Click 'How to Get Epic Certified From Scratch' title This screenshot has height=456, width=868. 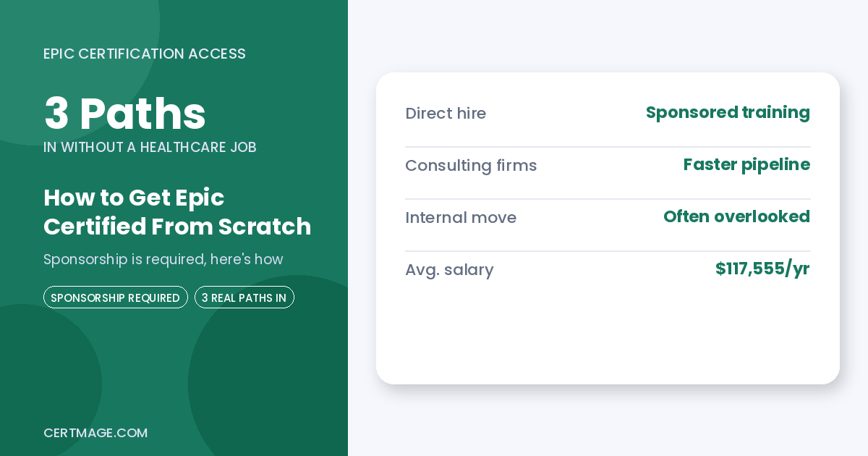pos(177,212)
